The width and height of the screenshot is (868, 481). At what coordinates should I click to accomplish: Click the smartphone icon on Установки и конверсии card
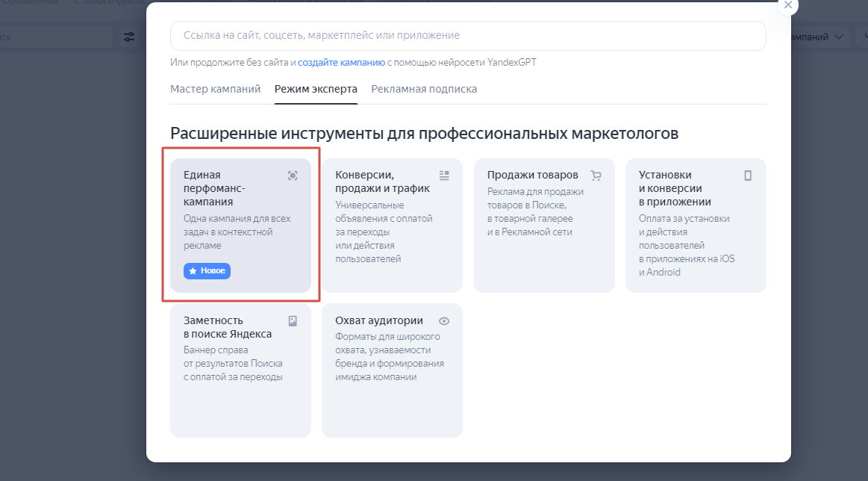(748, 176)
